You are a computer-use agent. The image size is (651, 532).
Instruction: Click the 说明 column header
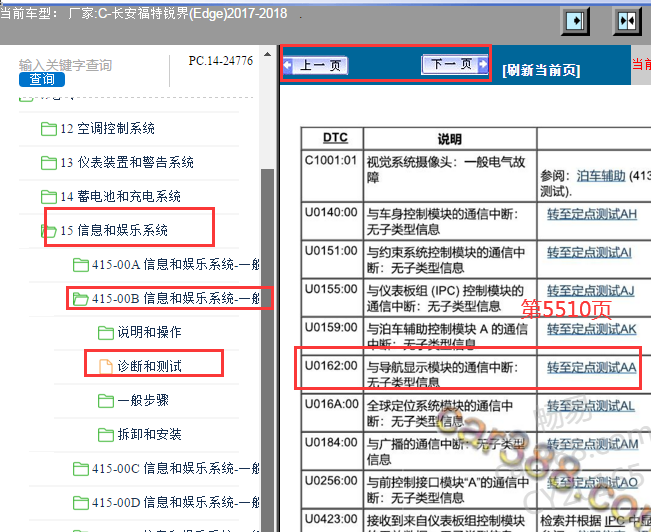point(450,139)
